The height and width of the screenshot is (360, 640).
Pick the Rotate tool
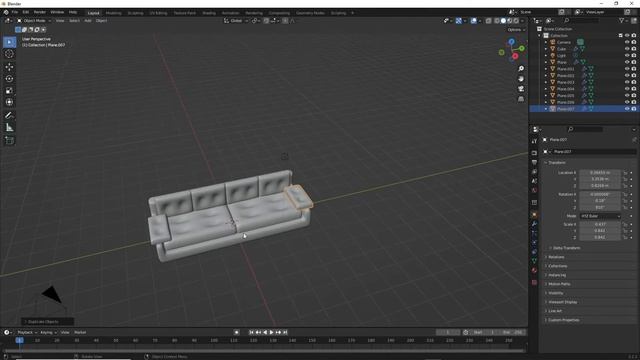[9, 78]
